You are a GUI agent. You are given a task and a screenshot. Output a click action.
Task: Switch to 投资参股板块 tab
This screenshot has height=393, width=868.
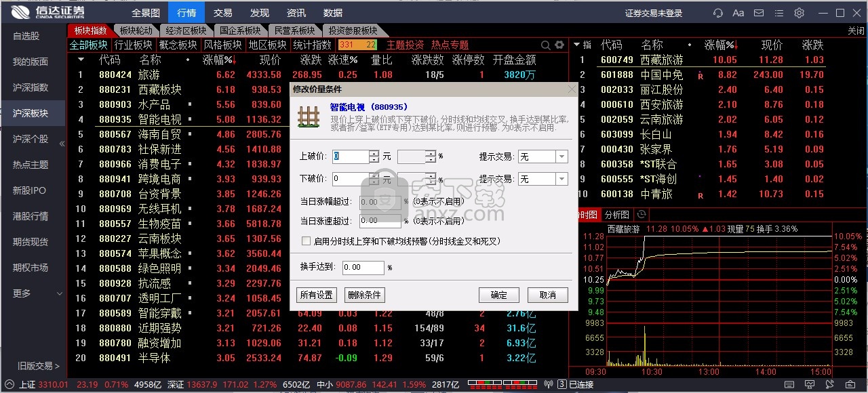click(x=353, y=30)
